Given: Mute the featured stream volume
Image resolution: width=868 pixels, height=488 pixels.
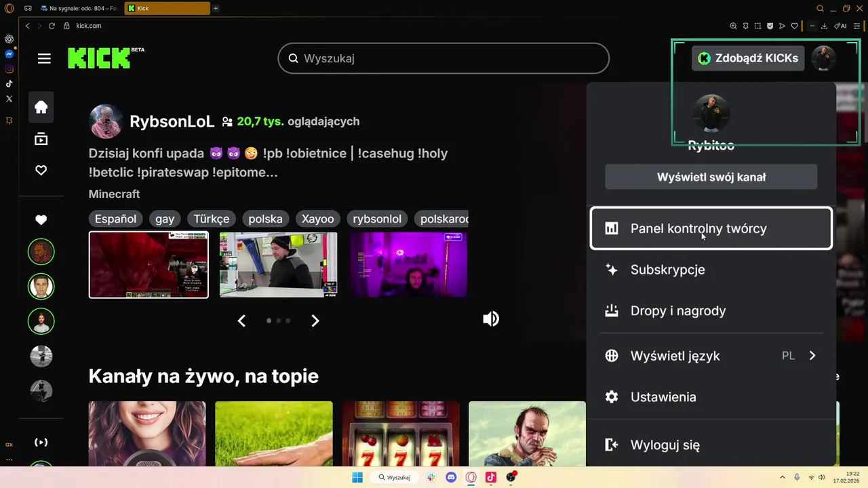Looking at the screenshot, I should click(491, 319).
